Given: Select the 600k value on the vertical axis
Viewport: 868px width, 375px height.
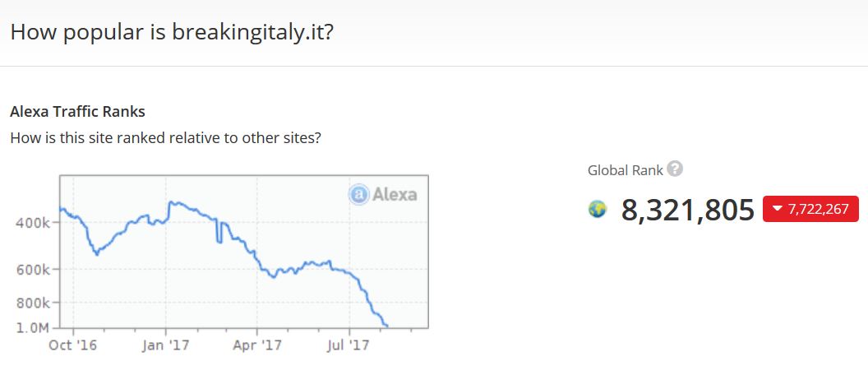Looking at the screenshot, I should click(36, 269).
